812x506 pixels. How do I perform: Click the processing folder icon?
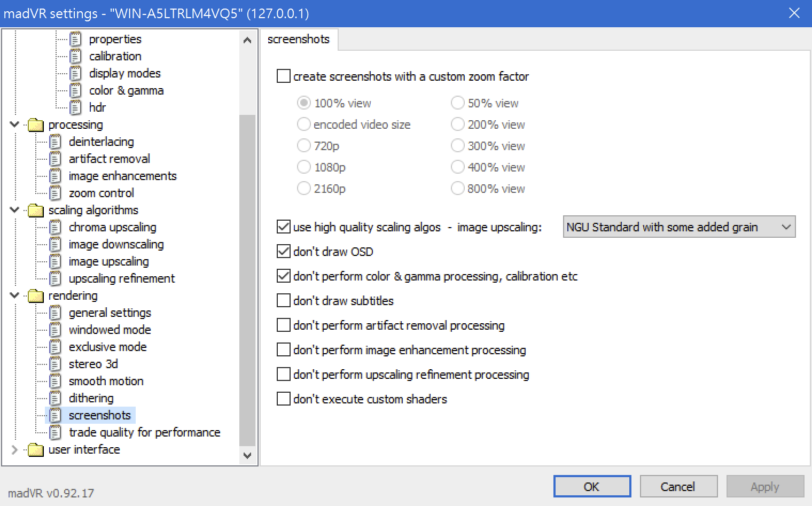[x=35, y=125]
